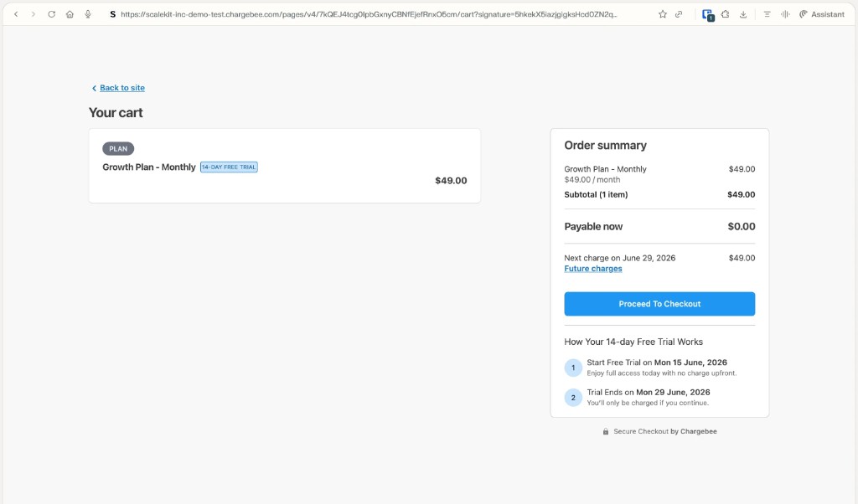Screen dimensions: 858x504
Task: Open the extensions puzzle icon
Action: (x=725, y=14)
